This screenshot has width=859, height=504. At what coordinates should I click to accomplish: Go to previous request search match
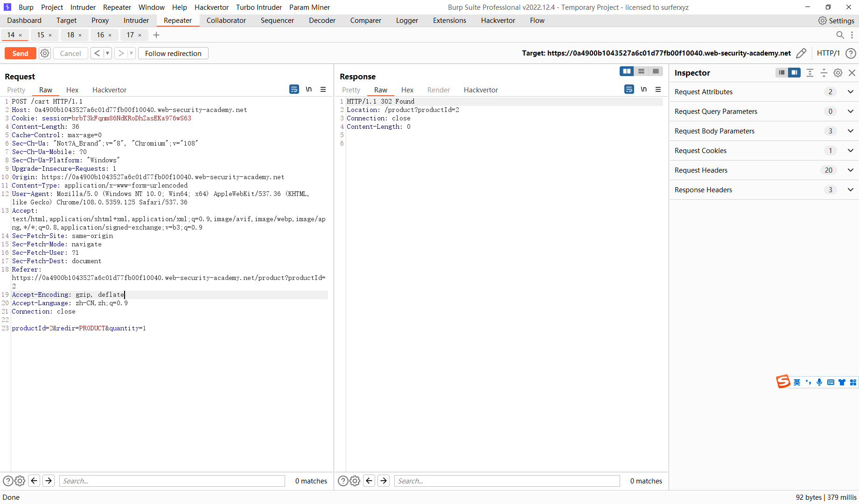pyautogui.click(x=34, y=481)
